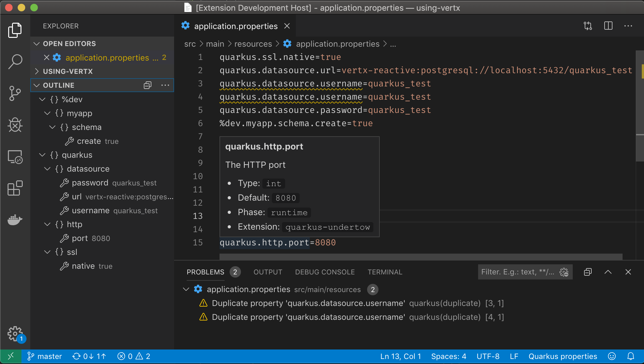Expand the USING-VERTX folder section
This screenshot has height=364, width=644.
(x=37, y=71)
